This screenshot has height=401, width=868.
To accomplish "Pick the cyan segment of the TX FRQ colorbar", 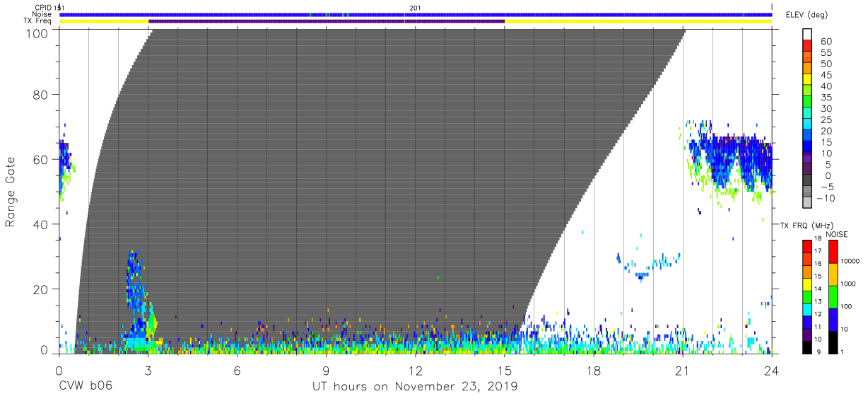I will pyautogui.click(x=807, y=308).
